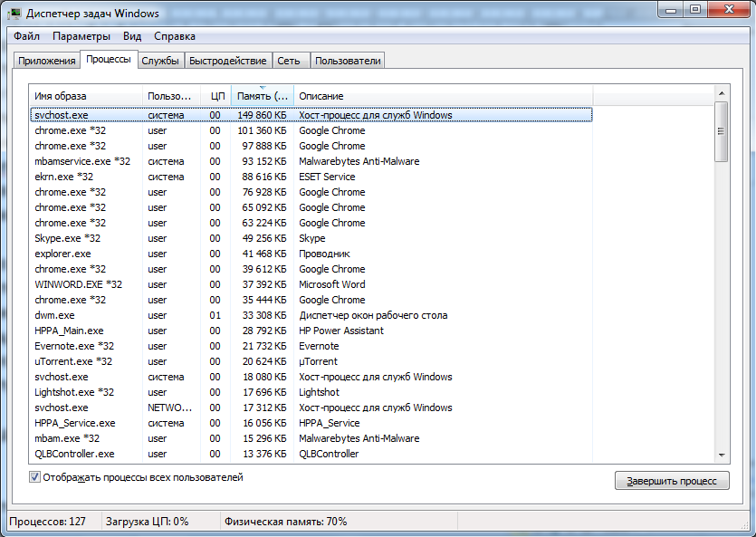Sort by the description column header
Viewport: 756px width, 537px height.
(x=442, y=96)
